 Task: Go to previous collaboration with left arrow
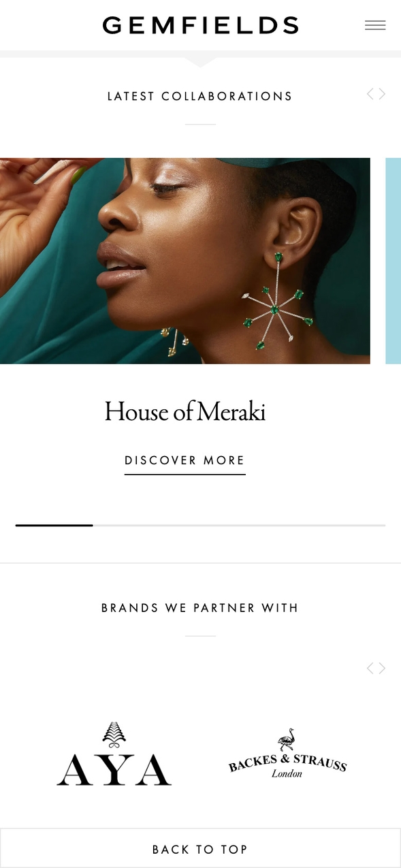[x=370, y=94]
